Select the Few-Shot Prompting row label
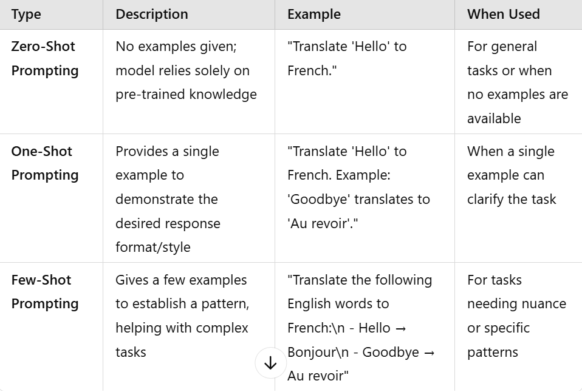The image size is (582, 392). 45,292
